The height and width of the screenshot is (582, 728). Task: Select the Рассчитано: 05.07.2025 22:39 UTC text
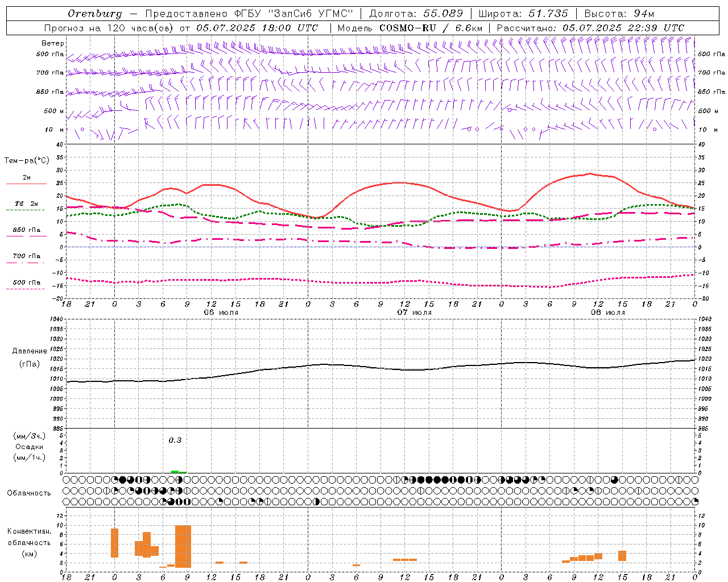coord(590,28)
